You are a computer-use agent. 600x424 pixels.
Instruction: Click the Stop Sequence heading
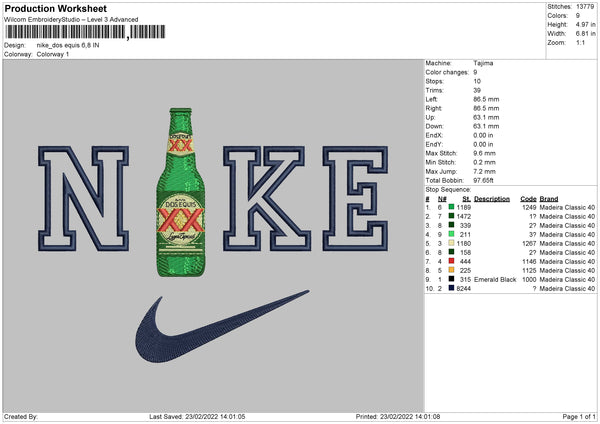pos(448,189)
